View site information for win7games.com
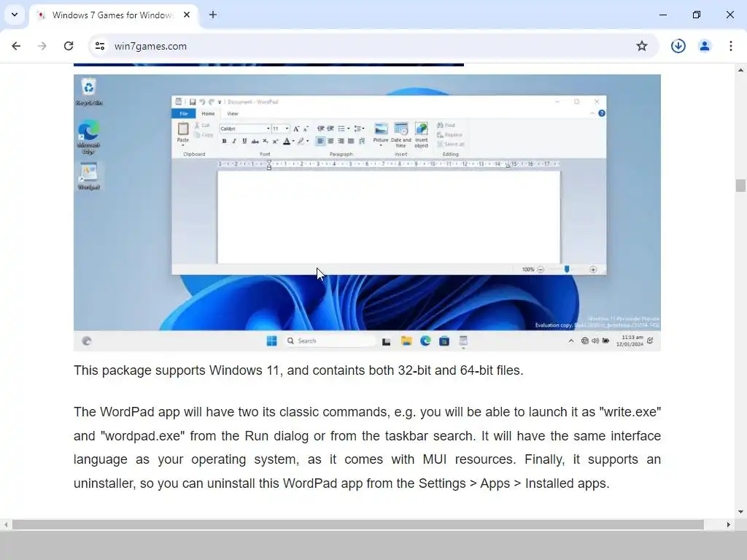The image size is (747, 560). pyautogui.click(x=99, y=46)
